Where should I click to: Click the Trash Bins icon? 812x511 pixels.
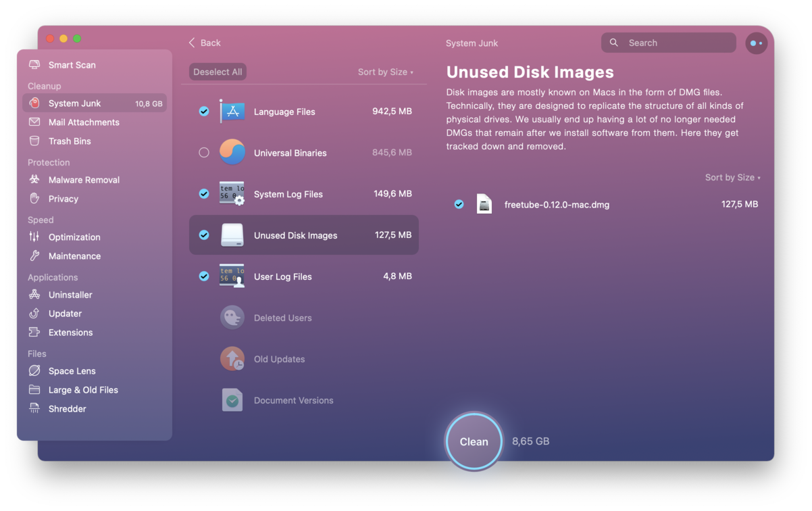[34, 141]
